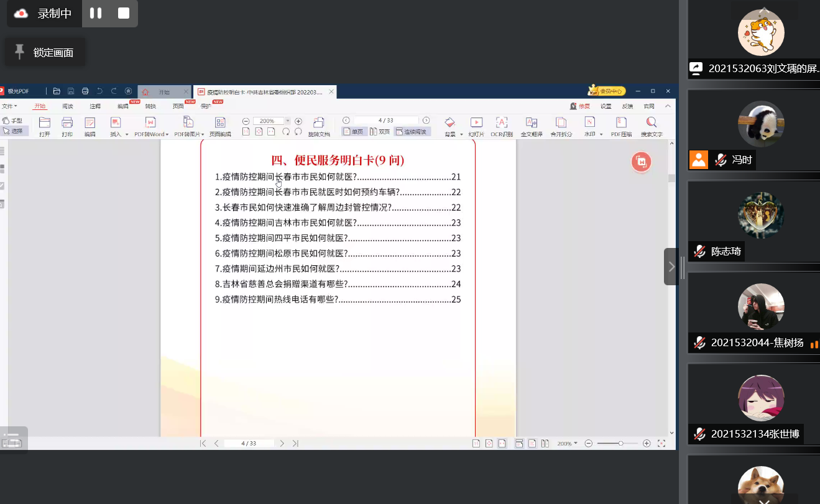The height and width of the screenshot is (504, 820).
Task: Click the 会员中心 button
Action: [x=607, y=91]
